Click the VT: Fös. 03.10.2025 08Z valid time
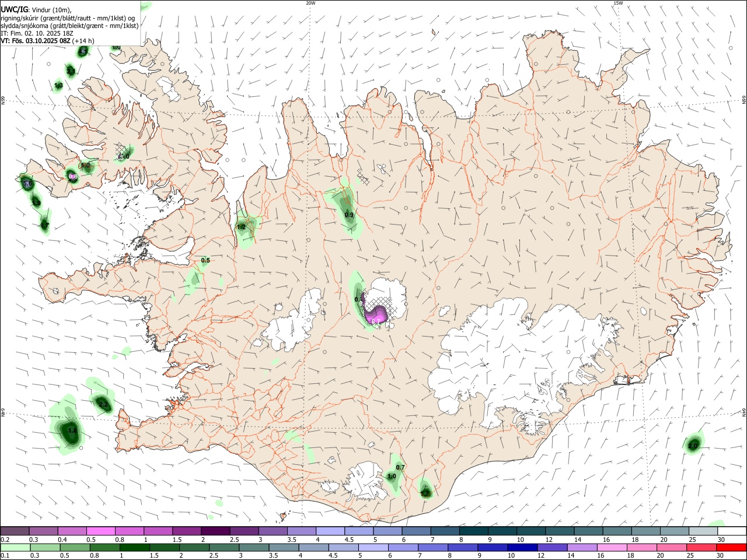Viewport: 747px width, 560px height. click(x=36, y=41)
